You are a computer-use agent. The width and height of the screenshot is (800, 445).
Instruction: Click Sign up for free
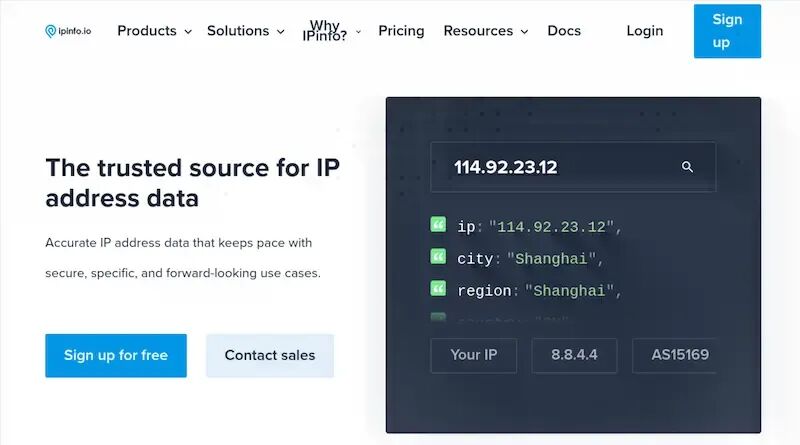116,356
